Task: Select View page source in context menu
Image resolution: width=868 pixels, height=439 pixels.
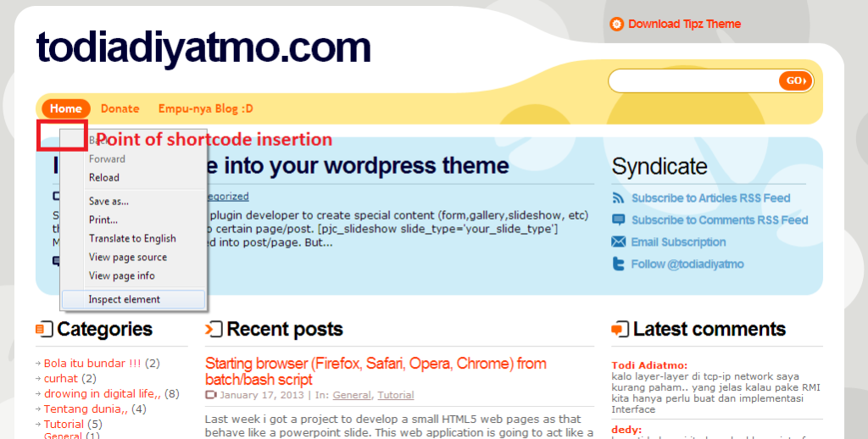Action: [128, 257]
